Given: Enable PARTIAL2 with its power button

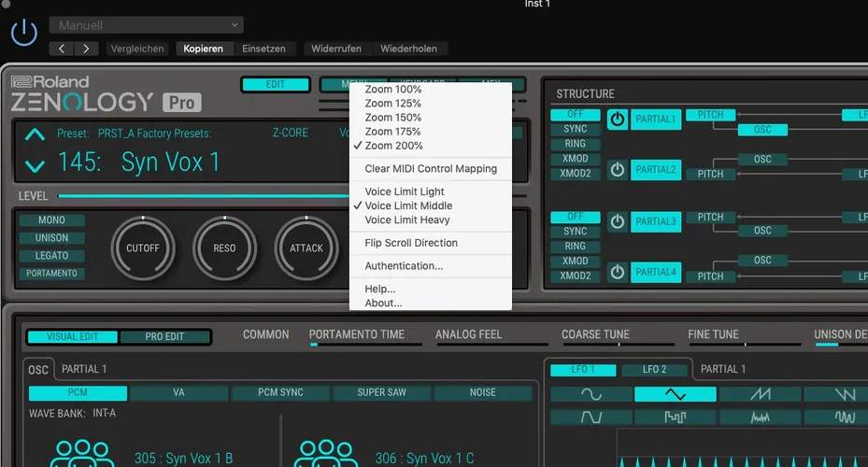Looking at the screenshot, I should click(617, 170).
